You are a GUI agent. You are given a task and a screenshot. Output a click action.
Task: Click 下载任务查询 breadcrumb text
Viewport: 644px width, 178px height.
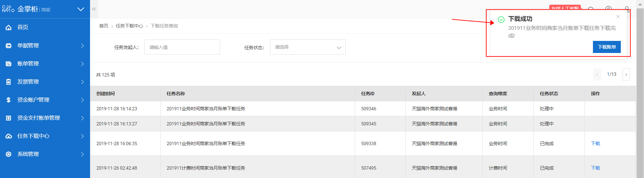[x=164, y=26]
